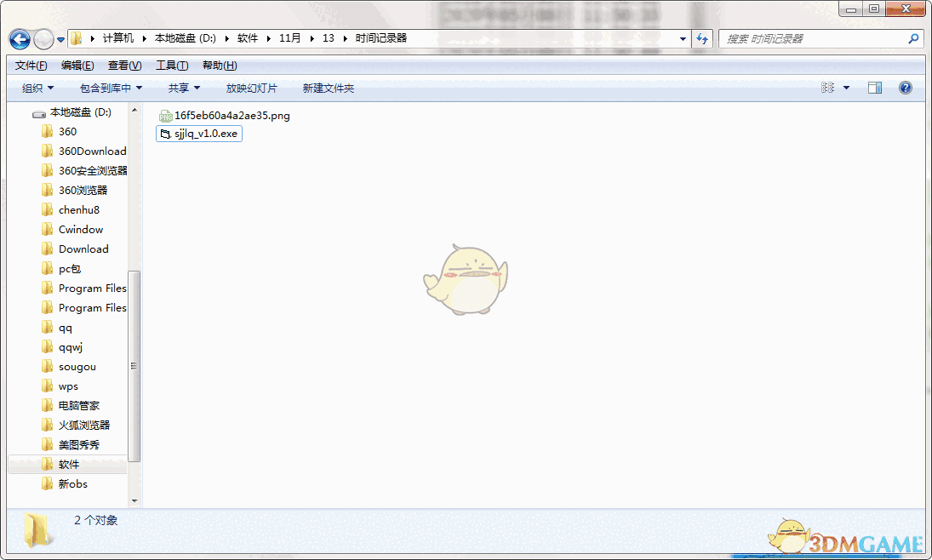Click the sidebar scroll-up arrow
The height and width of the screenshot is (560, 932).
point(134,111)
